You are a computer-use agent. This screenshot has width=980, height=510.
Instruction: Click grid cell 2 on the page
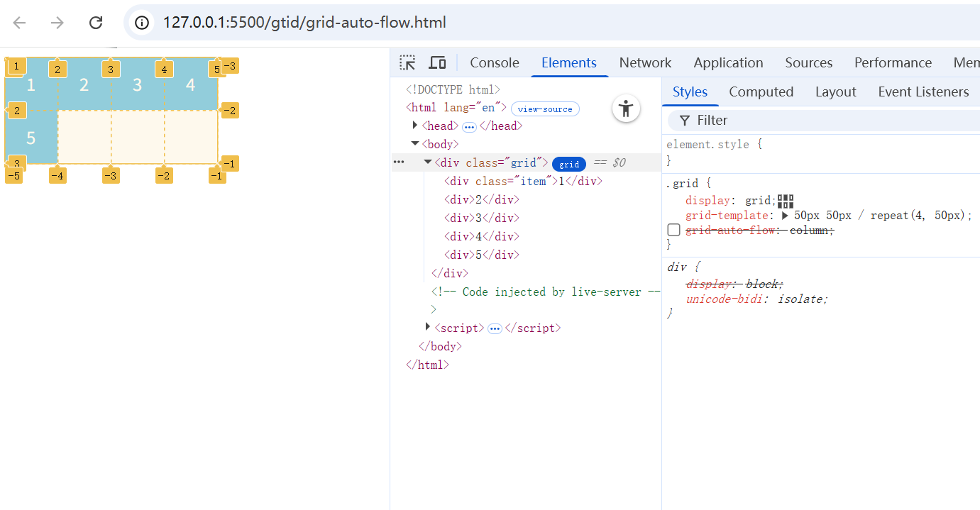click(x=84, y=84)
